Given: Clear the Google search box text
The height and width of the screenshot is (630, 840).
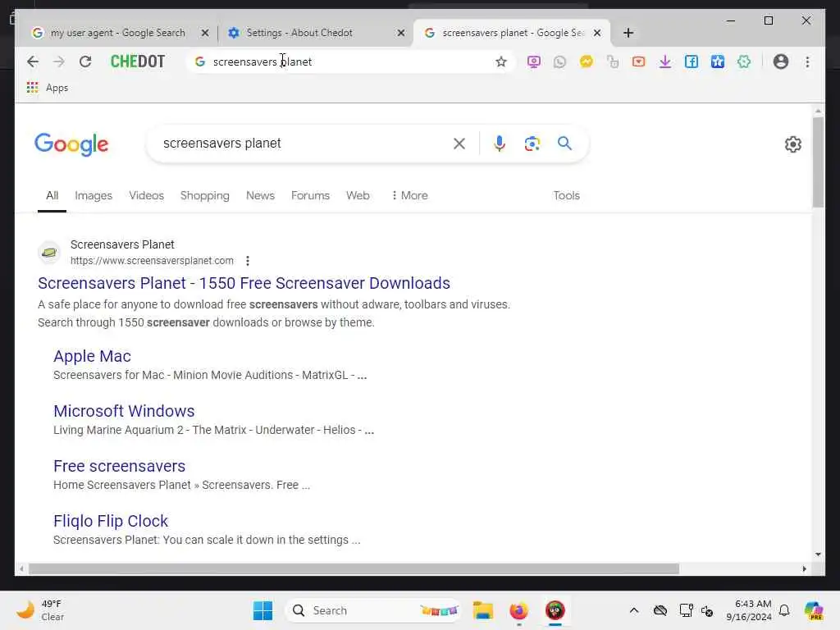Looking at the screenshot, I should [x=459, y=144].
